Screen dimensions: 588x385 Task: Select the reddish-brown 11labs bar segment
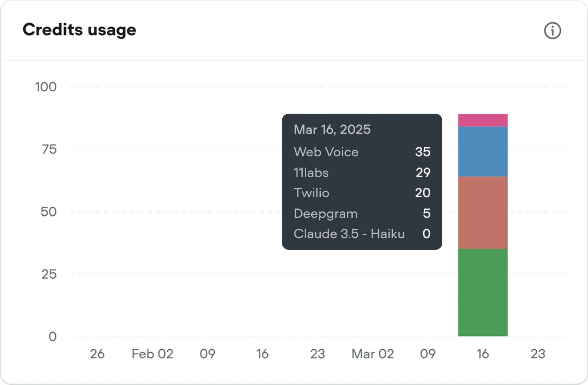483,213
